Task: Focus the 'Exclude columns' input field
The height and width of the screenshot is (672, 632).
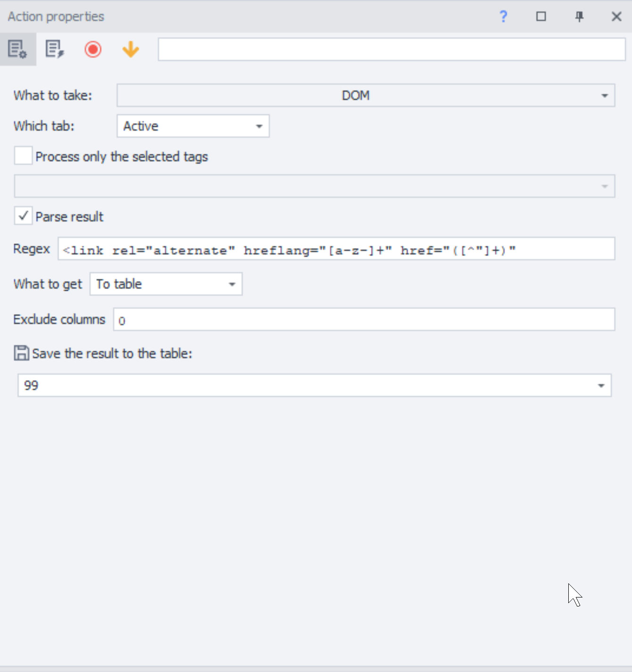Action: coord(364,320)
